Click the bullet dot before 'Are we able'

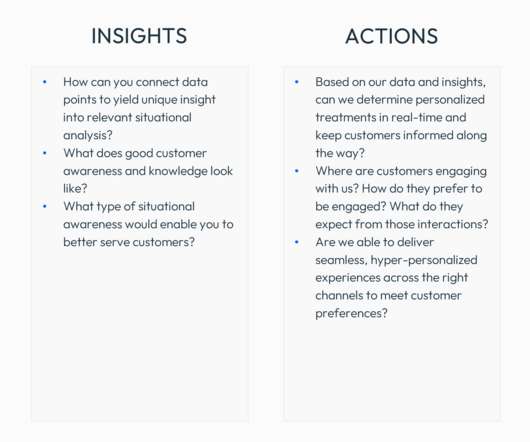pos(297,242)
